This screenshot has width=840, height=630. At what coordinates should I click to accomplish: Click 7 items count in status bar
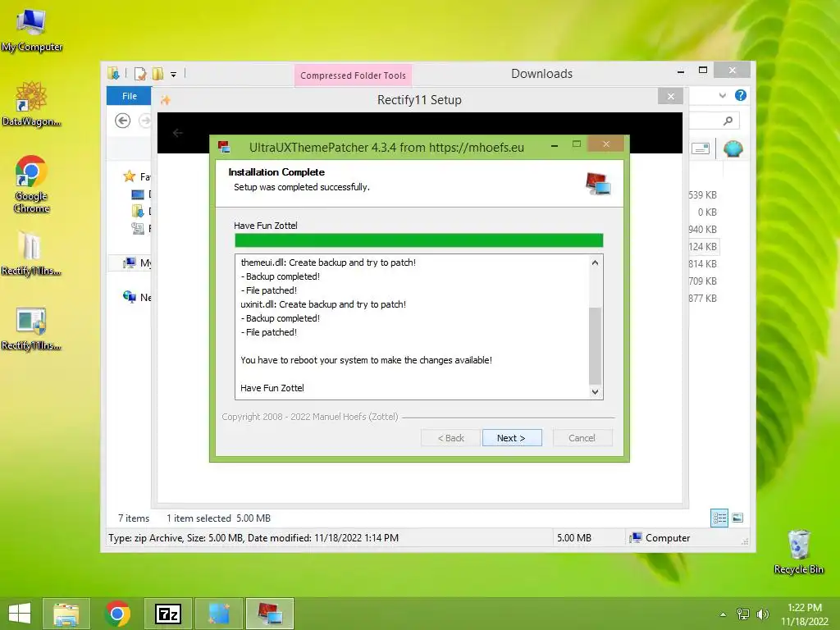(134, 518)
